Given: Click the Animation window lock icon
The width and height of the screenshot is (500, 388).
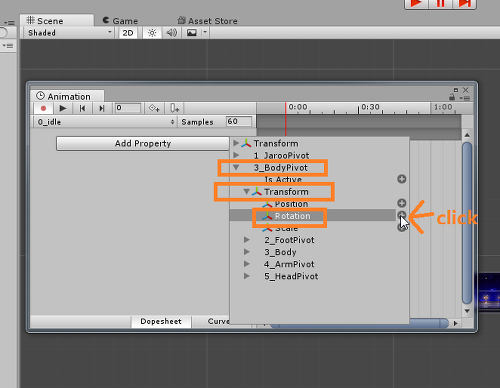Looking at the screenshot, I should point(452,97).
